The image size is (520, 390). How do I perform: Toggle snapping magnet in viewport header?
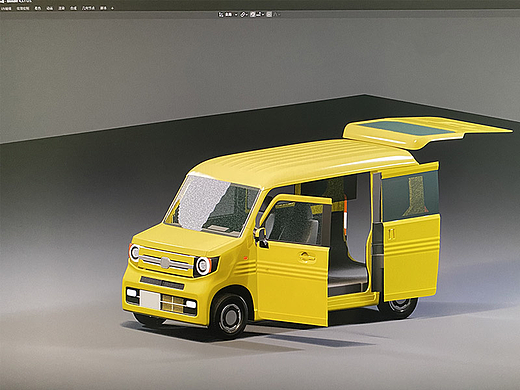click(x=253, y=14)
